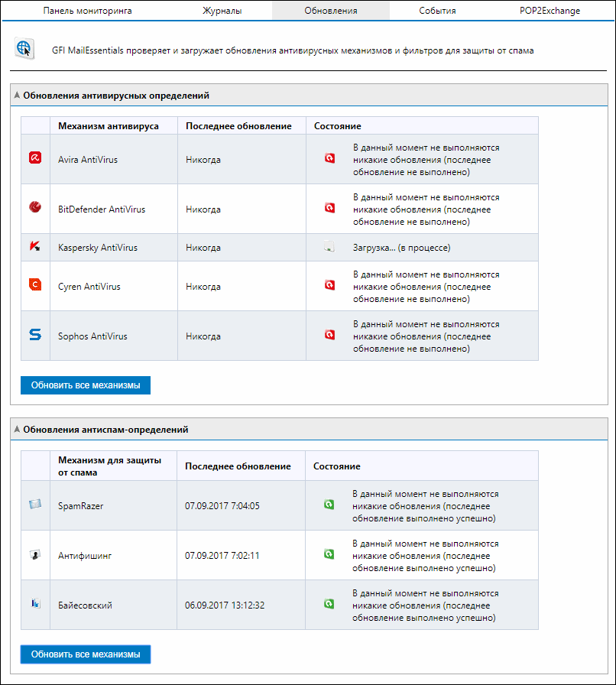The height and width of the screenshot is (685, 616).
Task: Click Байесовский's successful update status message
Action: tap(425, 606)
